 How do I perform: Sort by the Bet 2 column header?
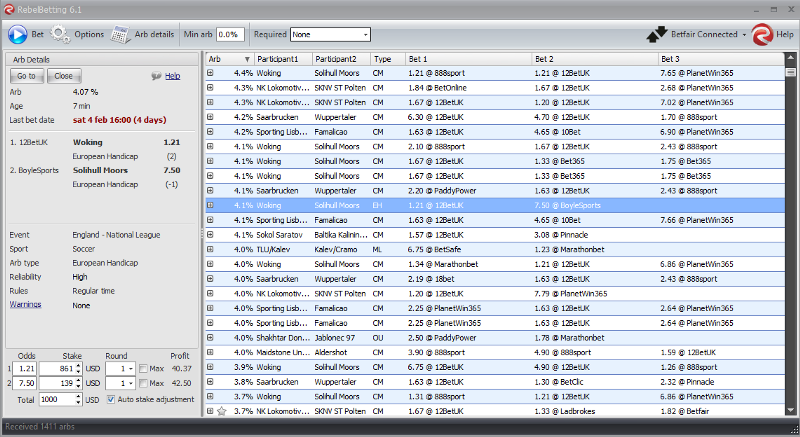click(595, 59)
